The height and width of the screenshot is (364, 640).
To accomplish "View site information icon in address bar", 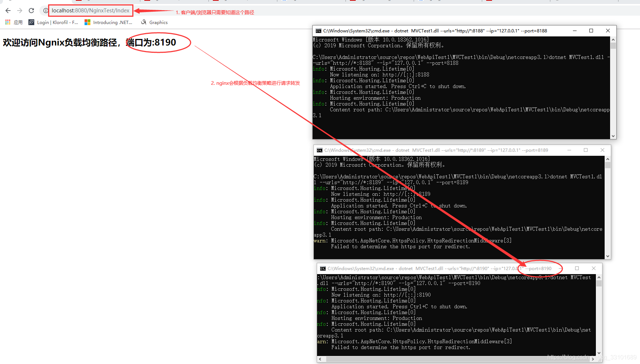I will (x=46, y=11).
